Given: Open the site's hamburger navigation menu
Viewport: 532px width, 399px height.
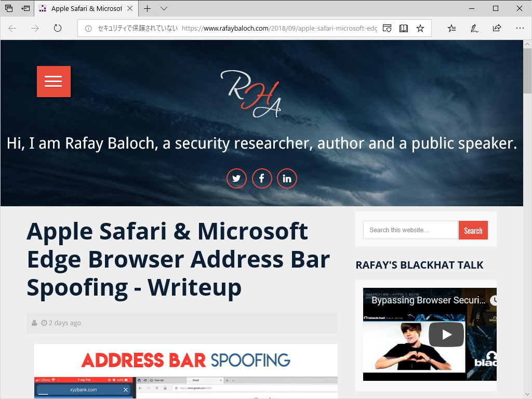Looking at the screenshot, I should click(x=54, y=81).
